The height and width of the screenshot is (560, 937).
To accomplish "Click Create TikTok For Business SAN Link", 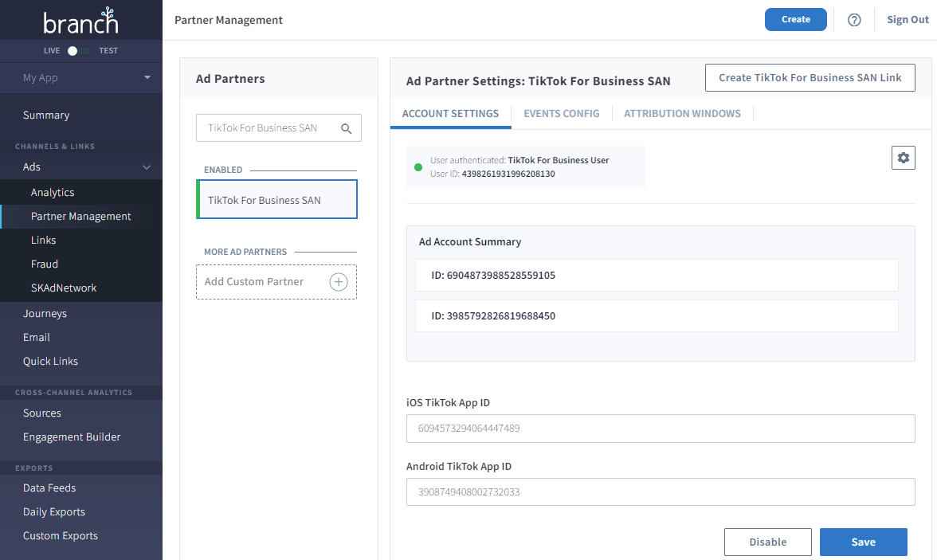I will pos(810,78).
